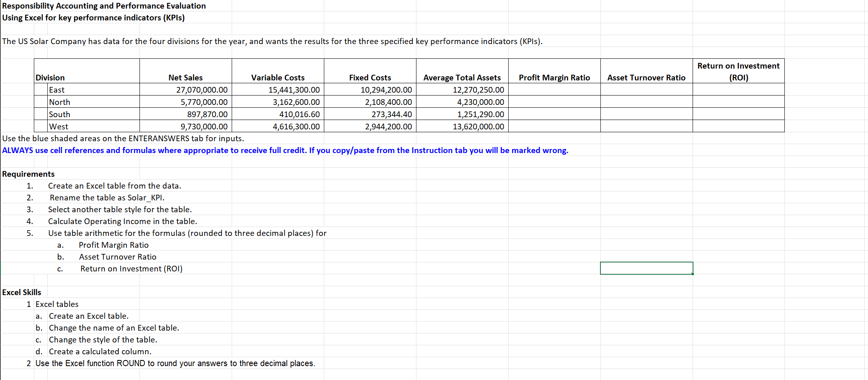Select the empty North Asset Turnover Ratio cell
The width and height of the screenshot is (868, 380).
coord(647,102)
